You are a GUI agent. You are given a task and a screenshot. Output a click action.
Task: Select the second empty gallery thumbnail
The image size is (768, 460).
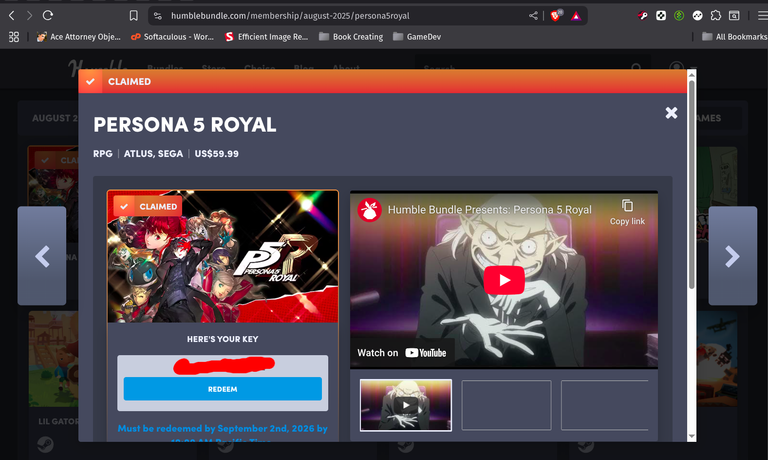coord(506,405)
